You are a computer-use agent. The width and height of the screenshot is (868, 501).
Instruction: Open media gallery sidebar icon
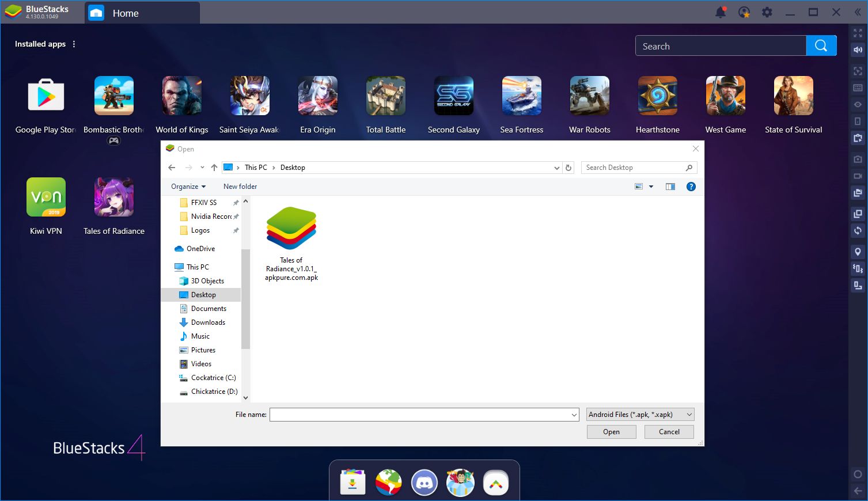tap(858, 192)
